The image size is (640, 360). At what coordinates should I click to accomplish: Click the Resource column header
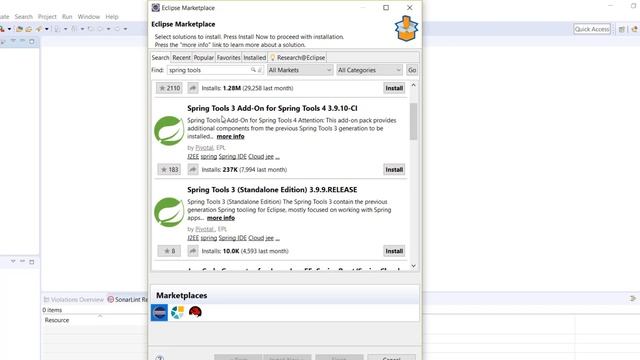[x=57, y=320]
